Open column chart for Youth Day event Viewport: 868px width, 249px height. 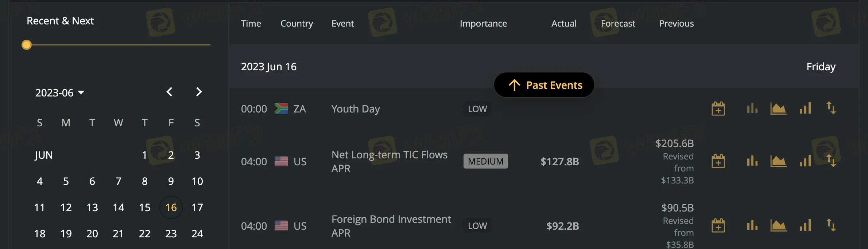click(805, 108)
